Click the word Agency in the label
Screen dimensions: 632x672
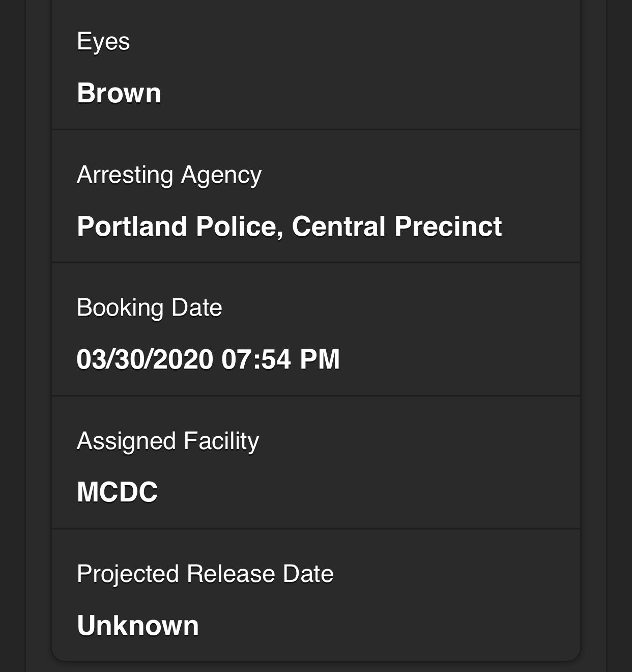(221, 176)
